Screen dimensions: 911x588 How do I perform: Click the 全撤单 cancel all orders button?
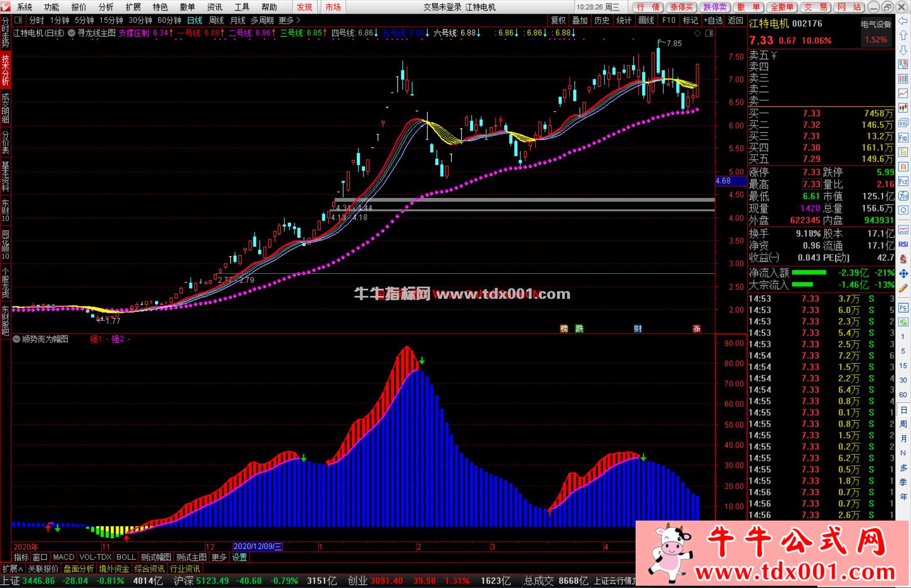782,7
